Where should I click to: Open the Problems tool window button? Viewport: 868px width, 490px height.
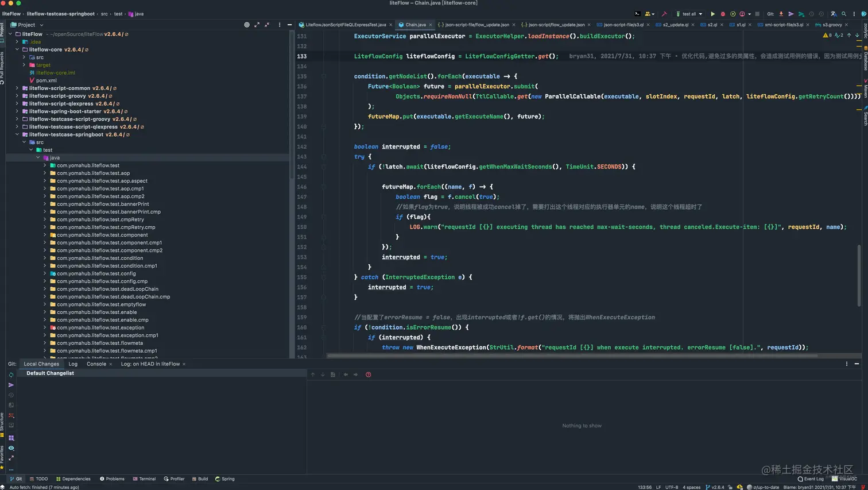112,479
